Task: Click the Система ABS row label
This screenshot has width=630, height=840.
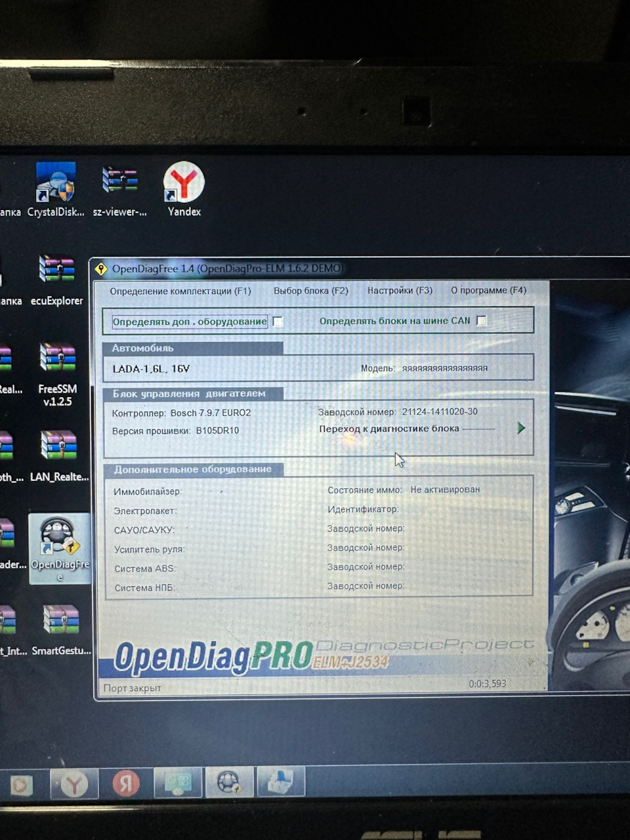Action: click(x=145, y=568)
